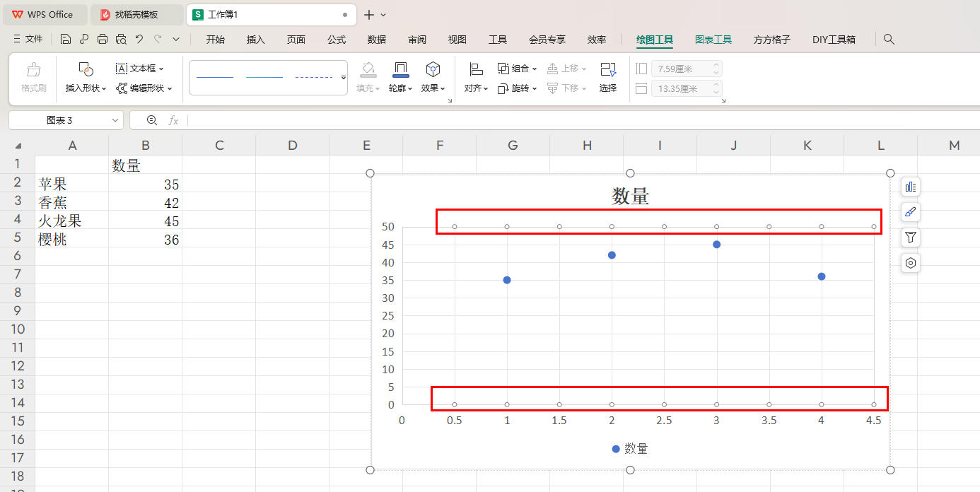Open the 开始 ribbon tab
The width and height of the screenshot is (980, 492).
pyautogui.click(x=216, y=40)
